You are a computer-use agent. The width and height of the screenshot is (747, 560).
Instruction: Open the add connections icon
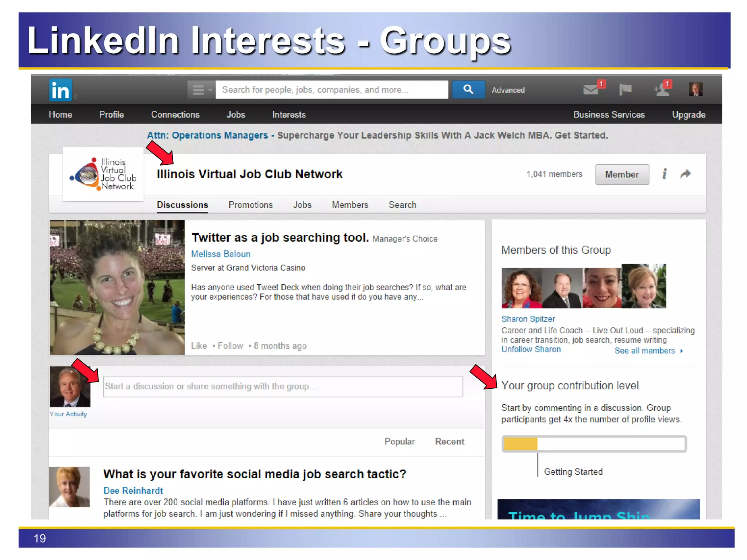point(661,90)
